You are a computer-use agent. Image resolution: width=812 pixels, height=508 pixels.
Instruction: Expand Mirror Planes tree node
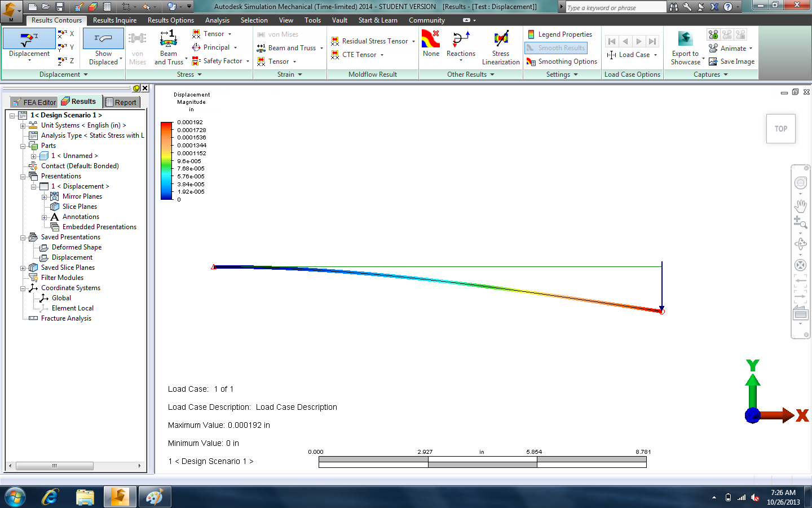[44, 196]
